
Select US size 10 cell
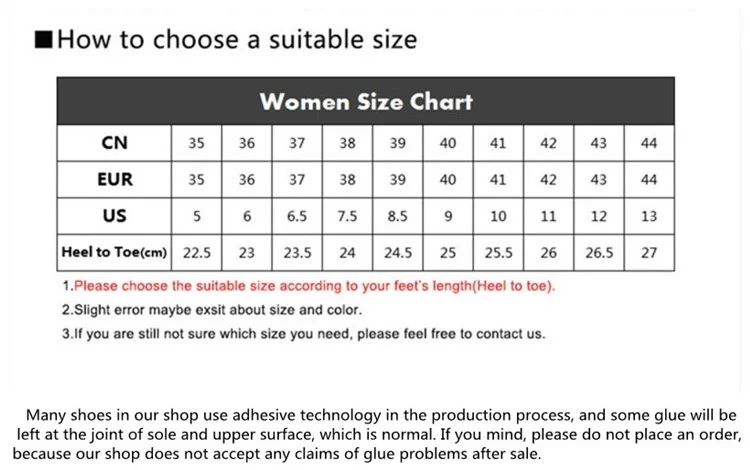[x=498, y=216]
